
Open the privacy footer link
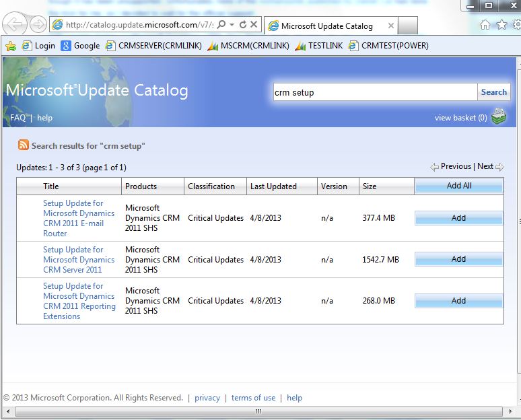[x=207, y=398]
